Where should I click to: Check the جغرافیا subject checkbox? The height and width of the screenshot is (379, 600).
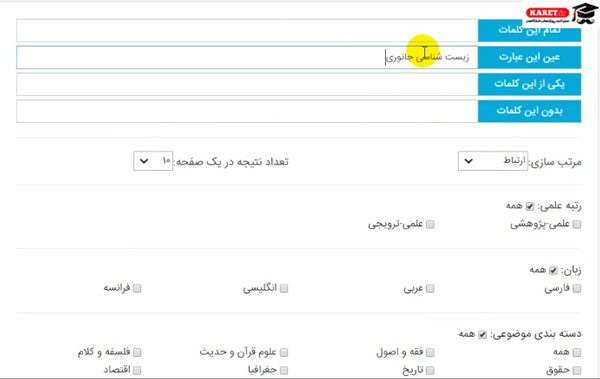click(x=284, y=370)
